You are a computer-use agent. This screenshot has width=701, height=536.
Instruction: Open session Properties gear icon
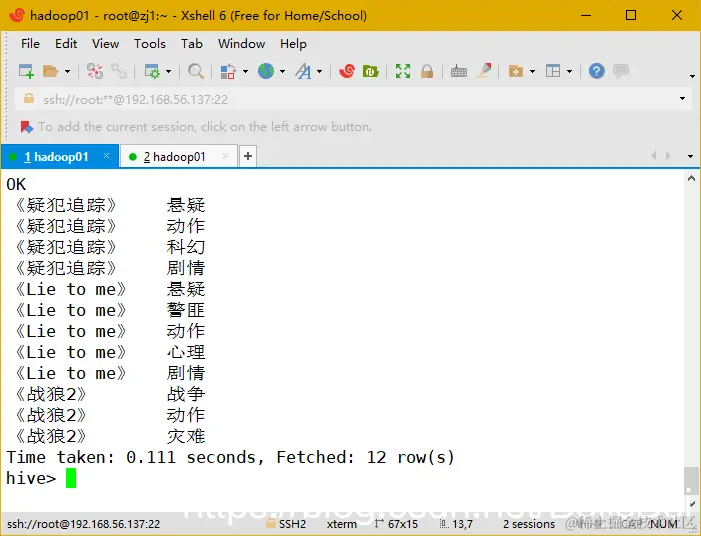(152, 71)
